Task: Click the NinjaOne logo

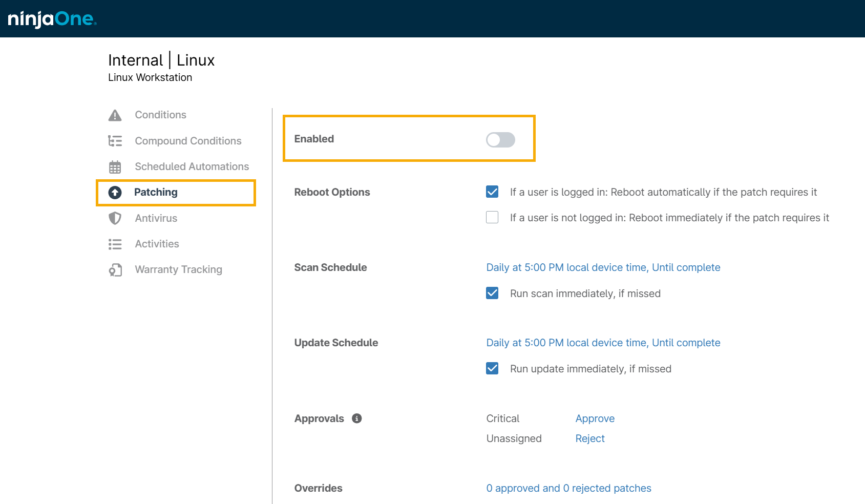Action: 52,19
